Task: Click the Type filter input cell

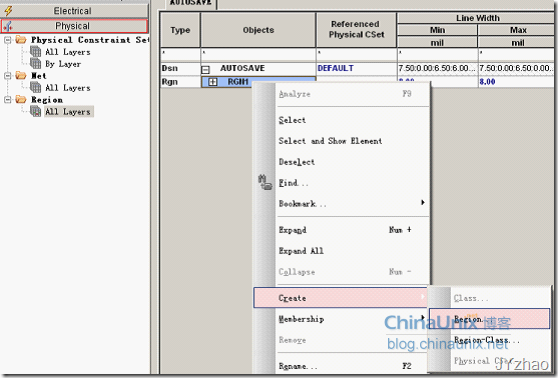Action: click(180, 54)
